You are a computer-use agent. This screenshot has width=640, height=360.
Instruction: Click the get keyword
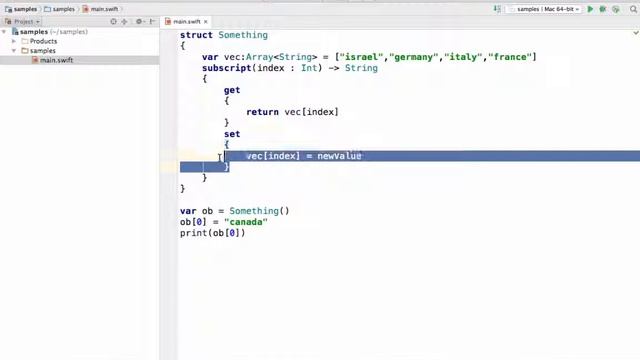[232, 90]
